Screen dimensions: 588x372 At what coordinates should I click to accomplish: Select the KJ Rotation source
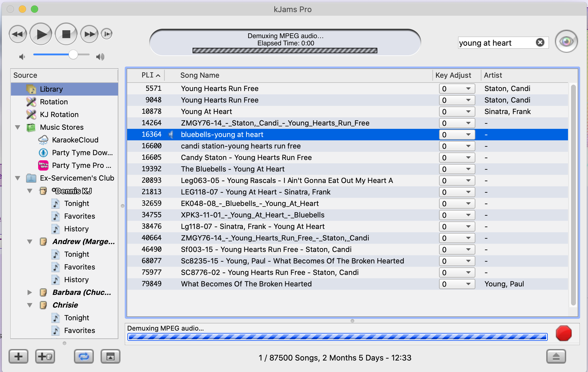59,115
